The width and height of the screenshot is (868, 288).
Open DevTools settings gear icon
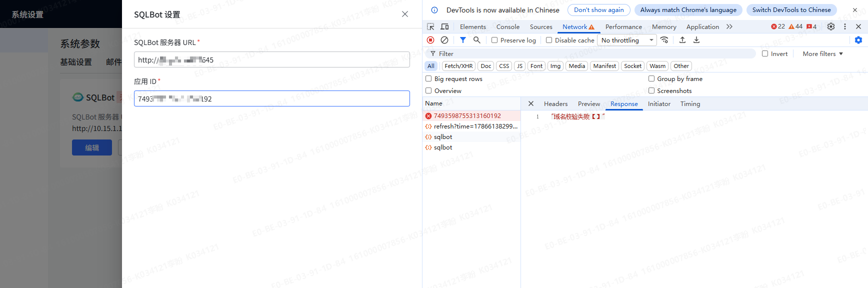(x=831, y=26)
